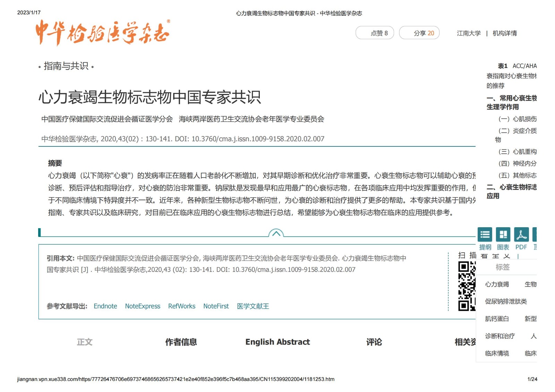Export citation to NoteExpress

143,306
